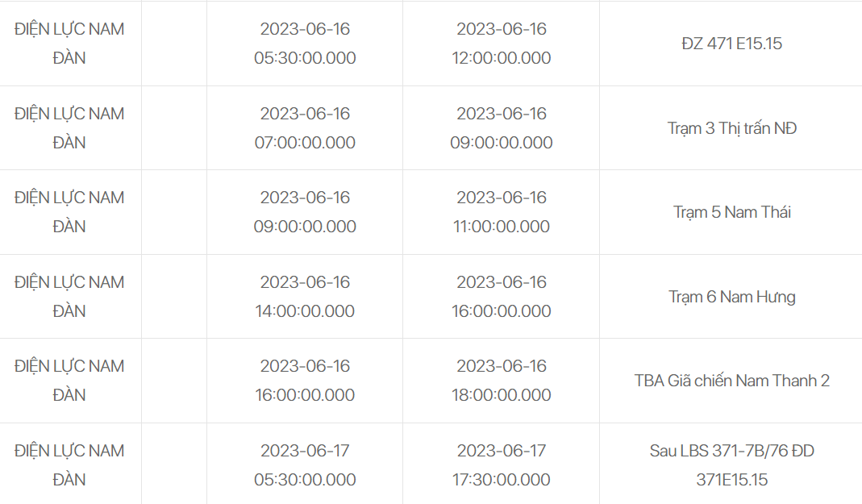Select Sau LBS 371-7B/76 ĐD 371E15.15 cell

(x=731, y=464)
